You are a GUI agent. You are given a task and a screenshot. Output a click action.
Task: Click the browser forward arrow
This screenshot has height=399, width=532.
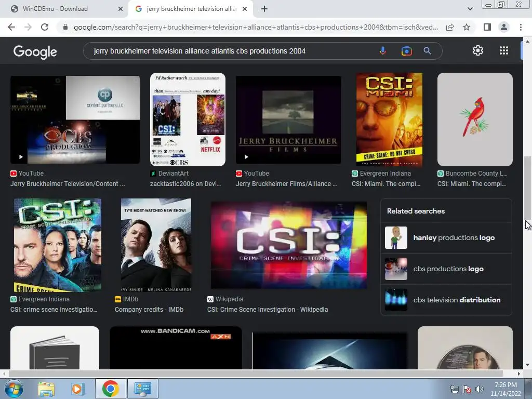[x=28, y=27]
